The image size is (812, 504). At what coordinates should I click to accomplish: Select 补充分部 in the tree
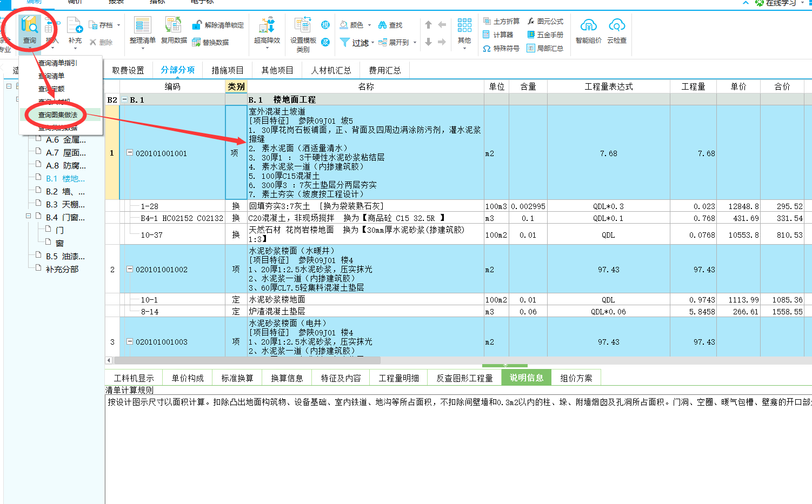[62, 269]
